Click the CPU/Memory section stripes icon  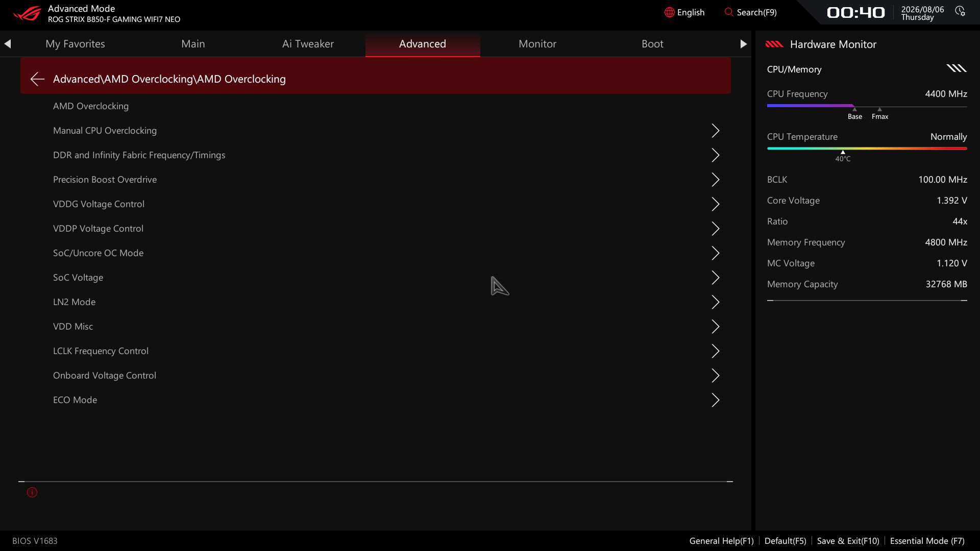957,68
